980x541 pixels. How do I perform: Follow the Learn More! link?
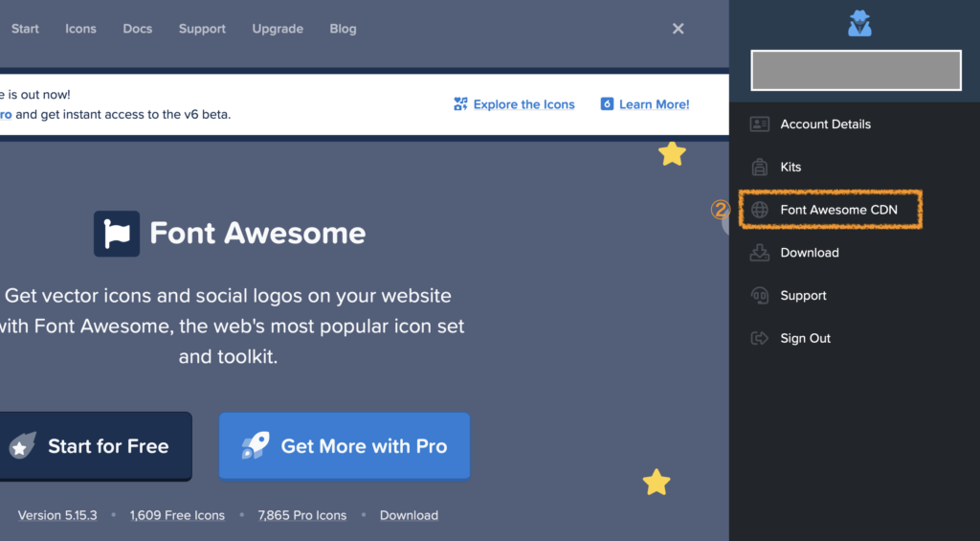[x=654, y=104]
